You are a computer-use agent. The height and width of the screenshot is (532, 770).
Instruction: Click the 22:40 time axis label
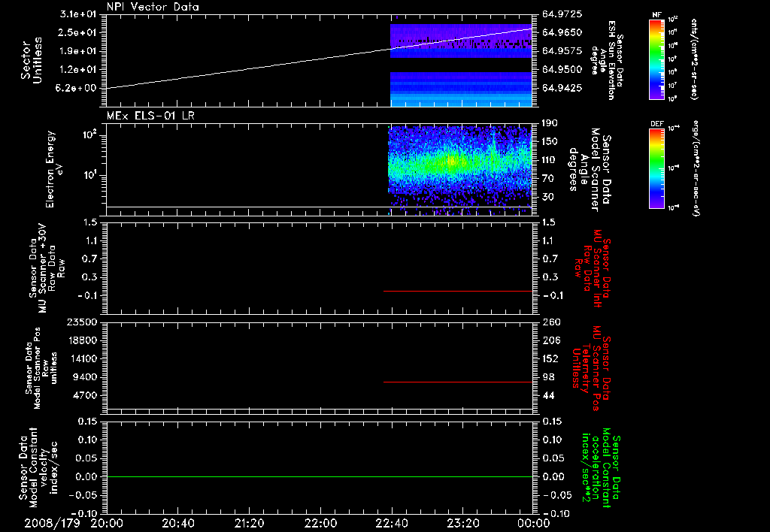click(x=392, y=523)
